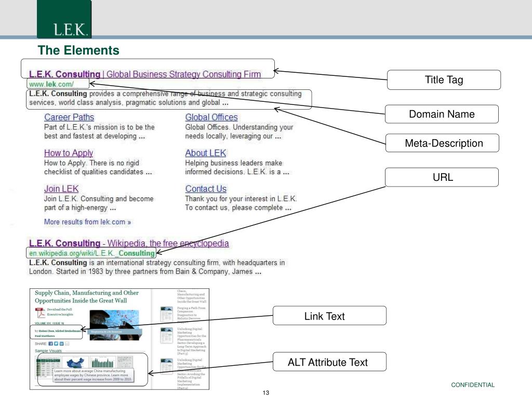Click the page number 13
The image size is (532, 399).
265,393
